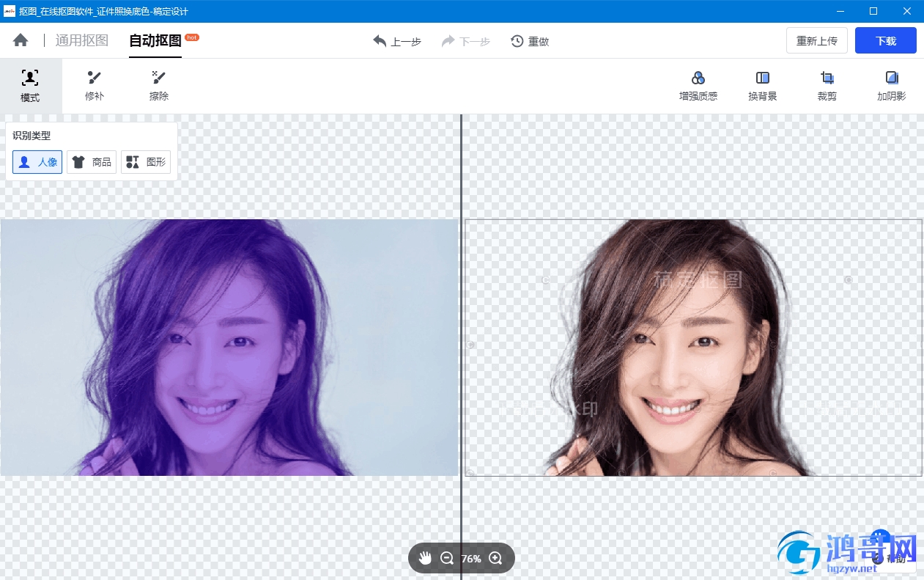Image resolution: width=924 pixels, height=580 pixels.
Task: Select the 修补 repair brush tool
Action: [x=95, y=86]
